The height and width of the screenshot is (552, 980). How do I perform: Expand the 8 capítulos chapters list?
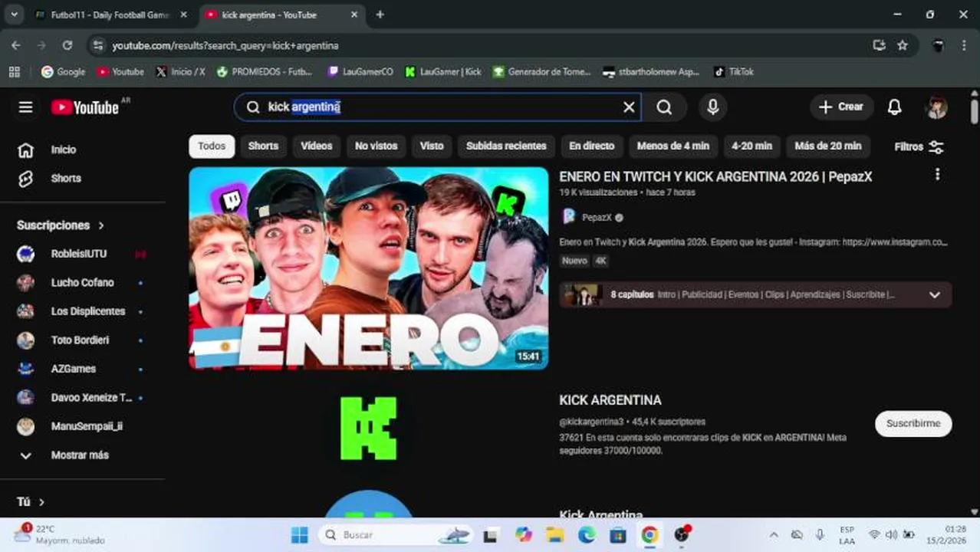click(755, 294)
